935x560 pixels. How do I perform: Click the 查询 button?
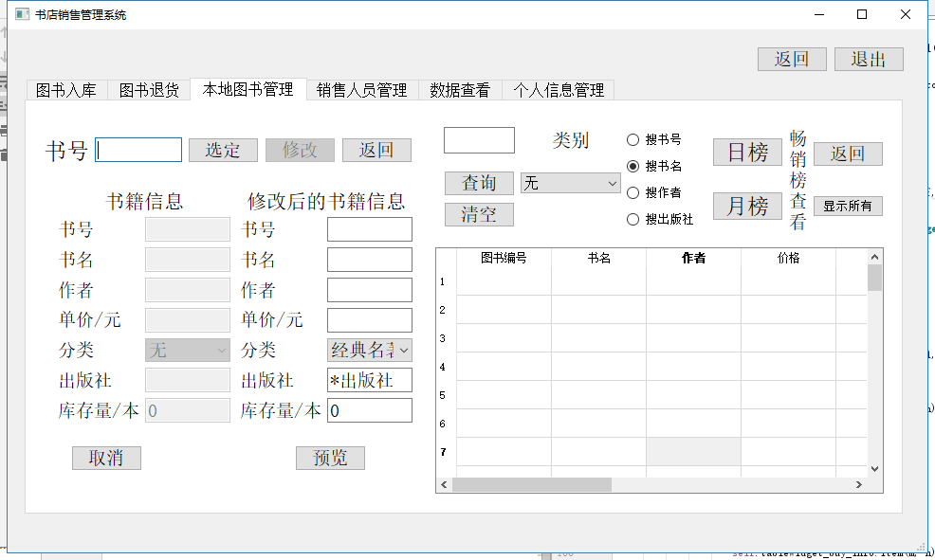point(479,183)
